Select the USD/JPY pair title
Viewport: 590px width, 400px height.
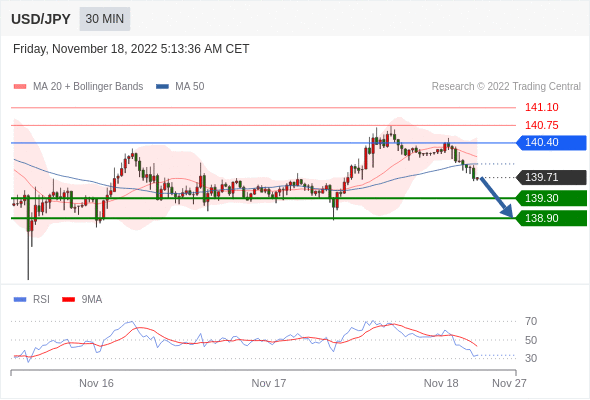pyautogui.click(x=41, y=19)
